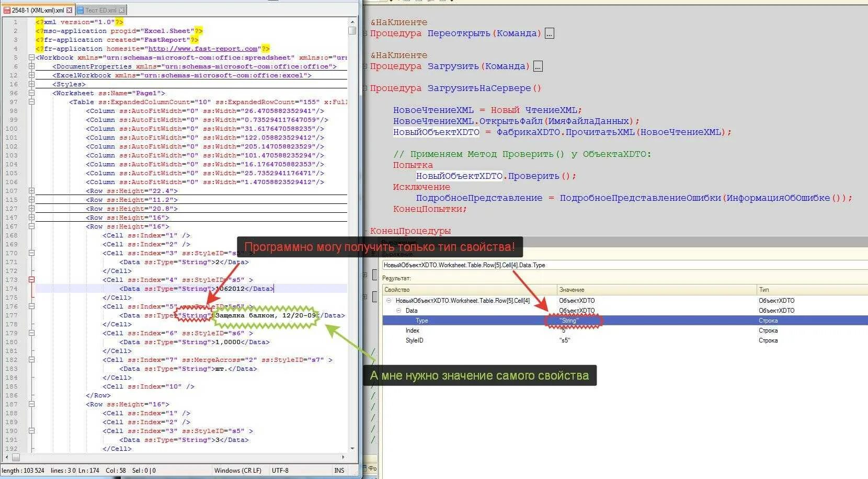This screenshot has width=868, height=479.
Task: Click the expression input field in 1C
Action: [x=625, y=265]
